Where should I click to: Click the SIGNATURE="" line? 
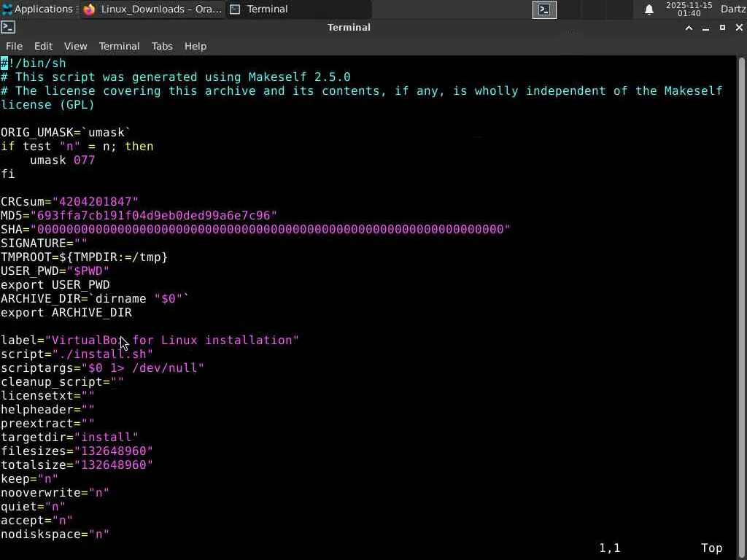[x=44, y=243]
